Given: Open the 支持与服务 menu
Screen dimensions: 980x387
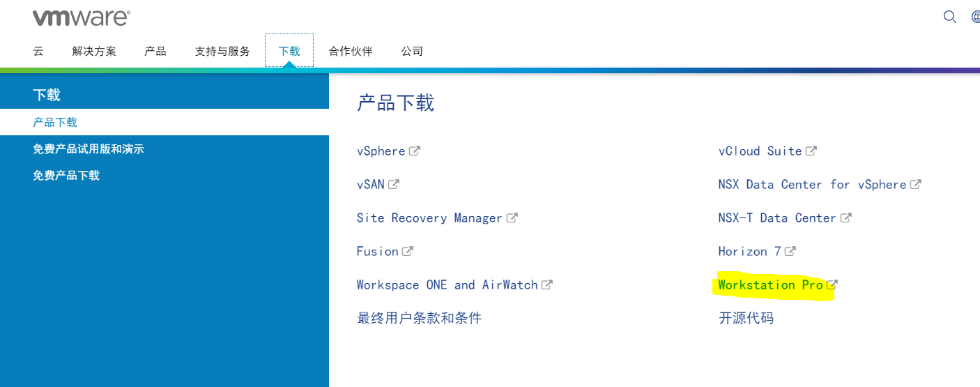Looking at the screenshot, I should click(222, 51).
